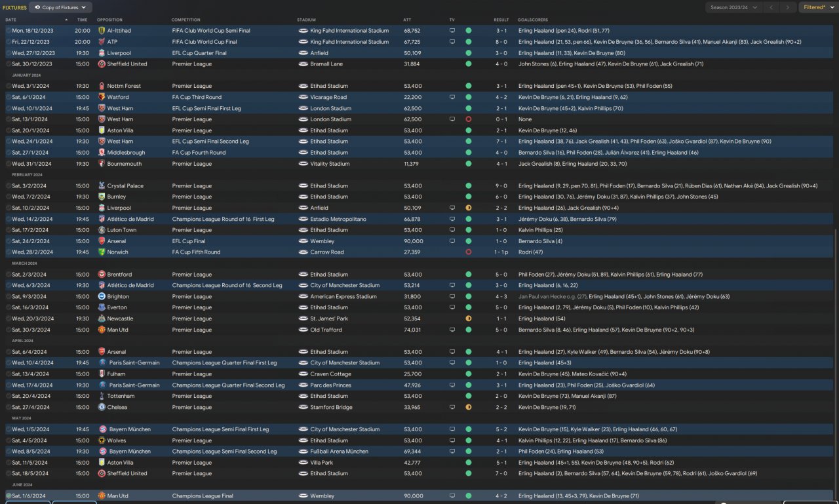Tick the selection circle for Sat, 6/4/2024
The width and height of the screenshot is (839, 504).
(9, 352)
